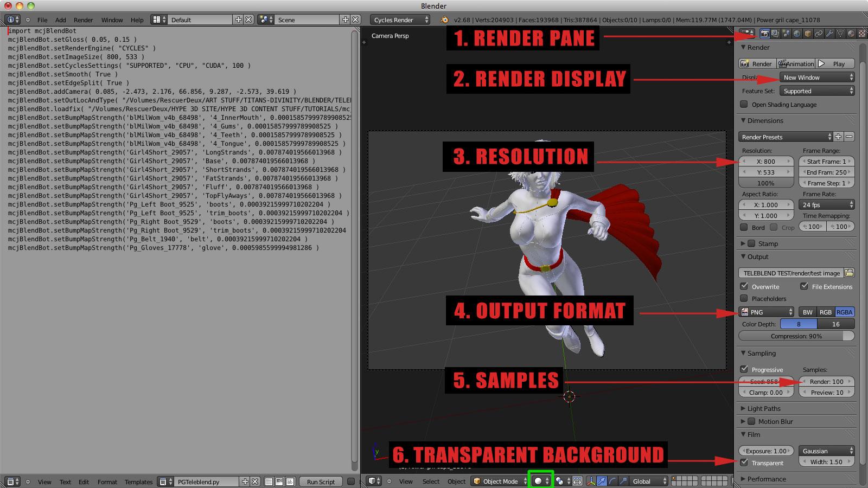Toggle the Progressive sampling checkbox

(744, 369)
